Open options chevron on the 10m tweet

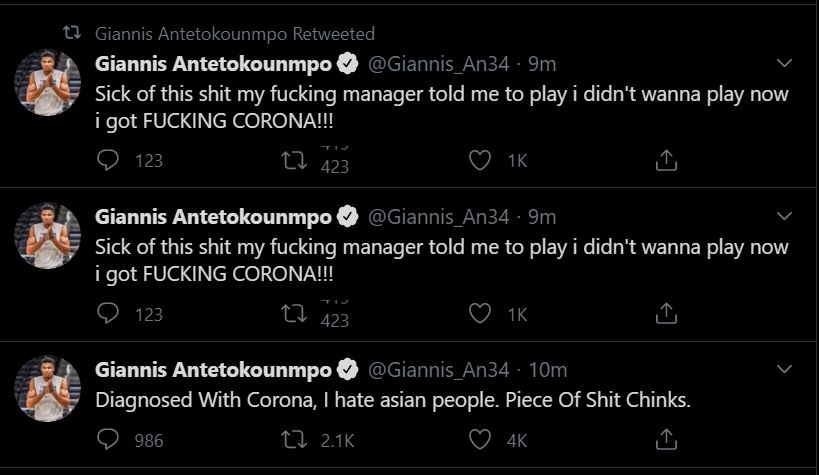point(784,370)
